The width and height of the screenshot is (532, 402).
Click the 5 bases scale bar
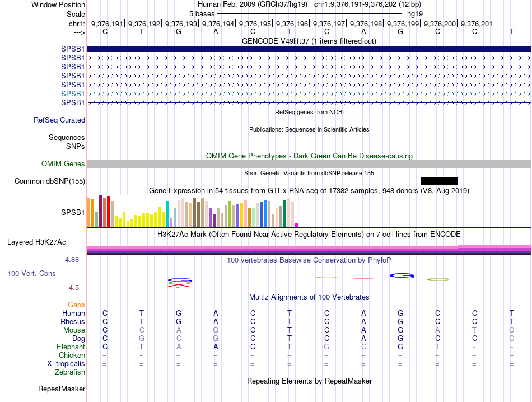[309, 14]
